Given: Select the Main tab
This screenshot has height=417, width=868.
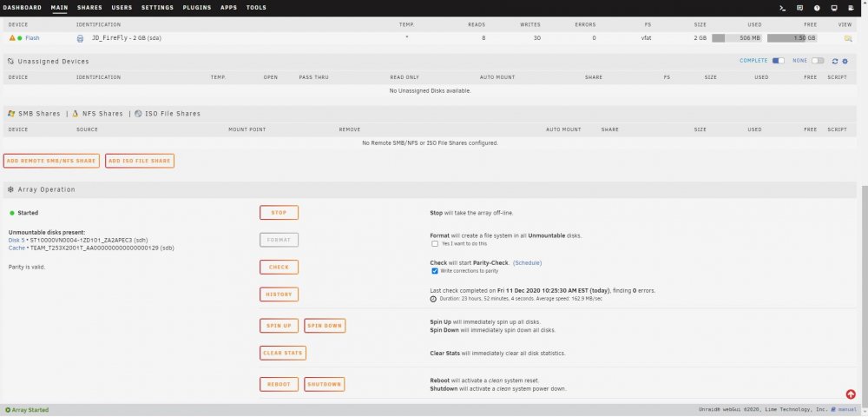Looking at the screenshot, I should 59,8.
